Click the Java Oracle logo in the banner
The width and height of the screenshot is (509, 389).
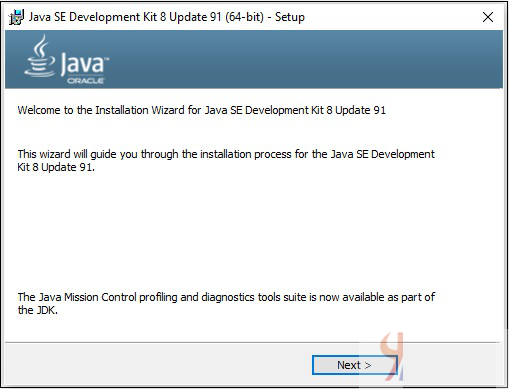tap(67, 60)
